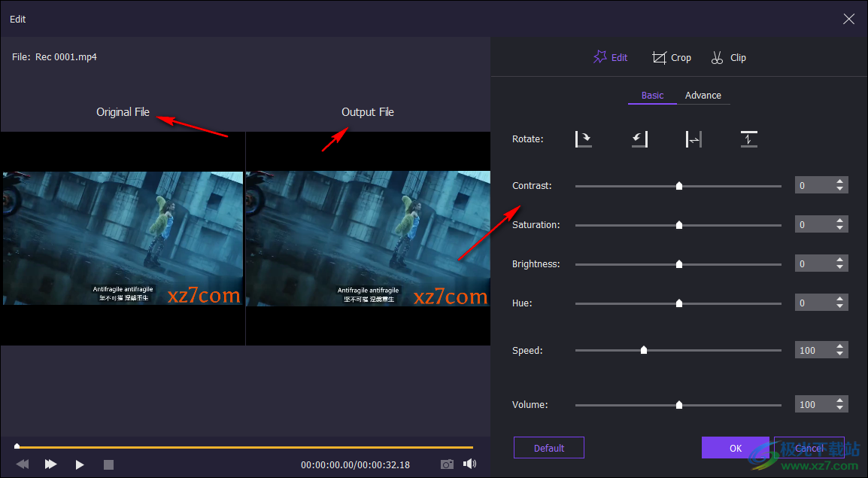
Task: Adjust the Contrast slider handle
Action: click(679, 186)
